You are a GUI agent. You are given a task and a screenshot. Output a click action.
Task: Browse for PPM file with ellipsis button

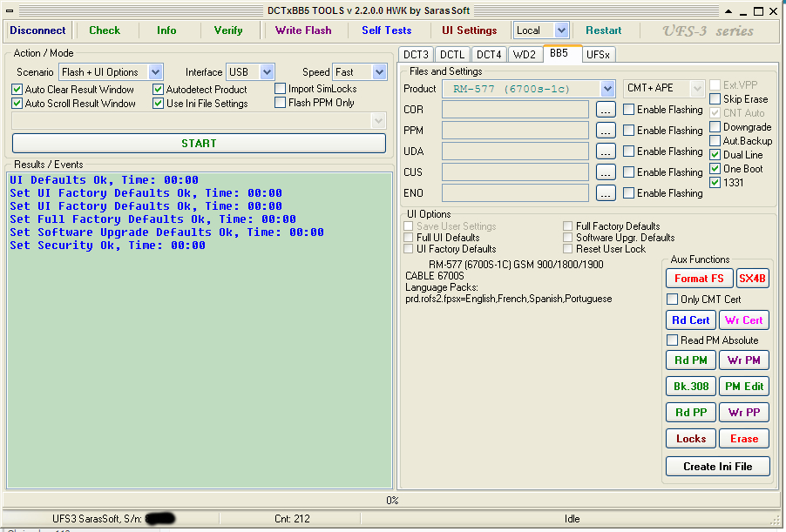tap(606, 131)
